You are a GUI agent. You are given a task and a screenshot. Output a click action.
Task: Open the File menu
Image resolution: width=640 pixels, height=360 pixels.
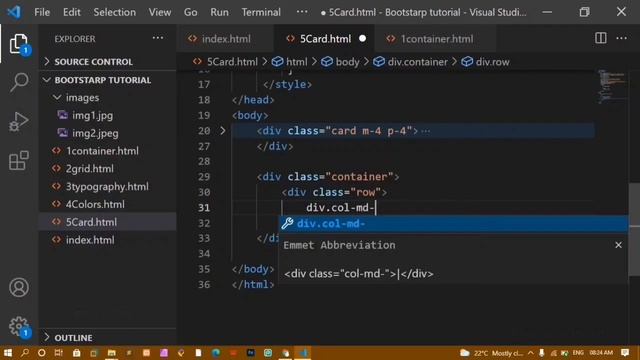[x=42, y=12]
